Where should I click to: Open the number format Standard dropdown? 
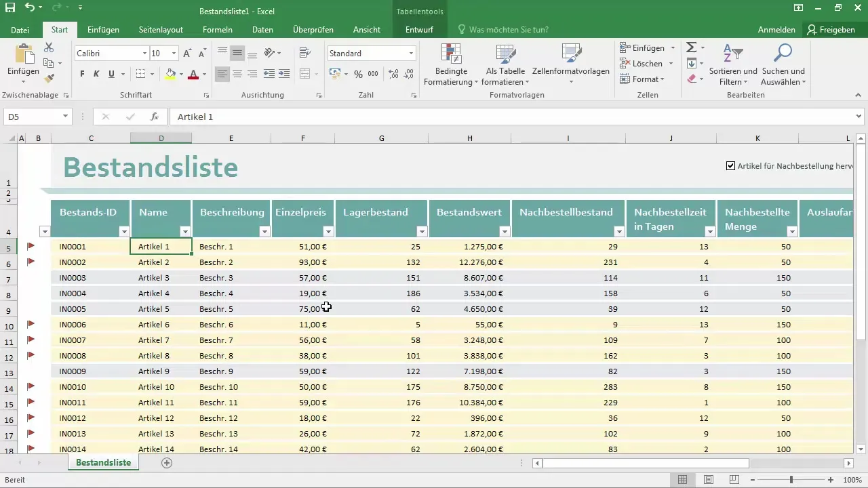(x=411, y=54)
